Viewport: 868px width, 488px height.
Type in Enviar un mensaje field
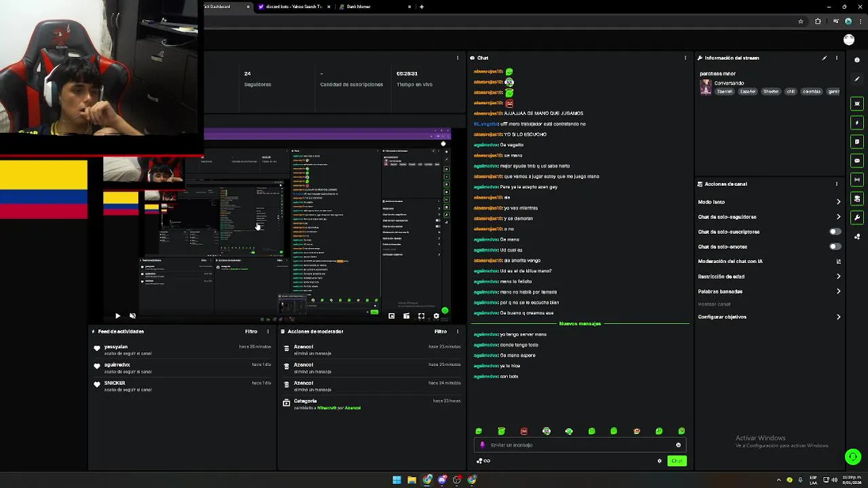point(580,445)
